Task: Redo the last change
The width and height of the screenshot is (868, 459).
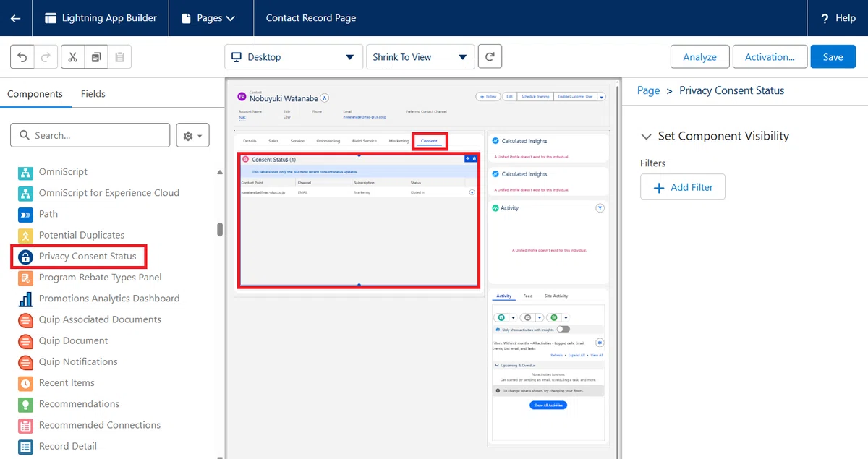Action: click(x=46, y=57)
